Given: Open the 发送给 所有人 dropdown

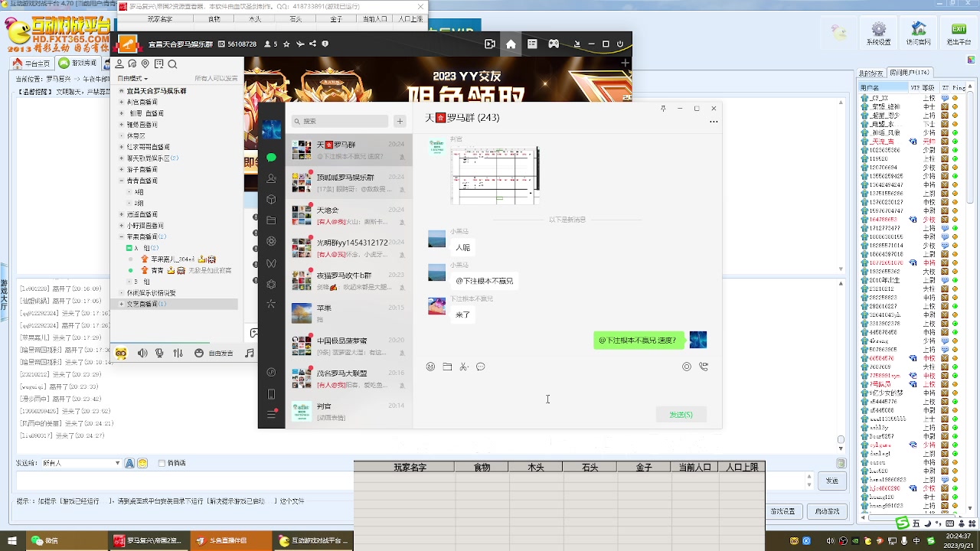Looking at the screenshot, I should (x=81, y=463).
